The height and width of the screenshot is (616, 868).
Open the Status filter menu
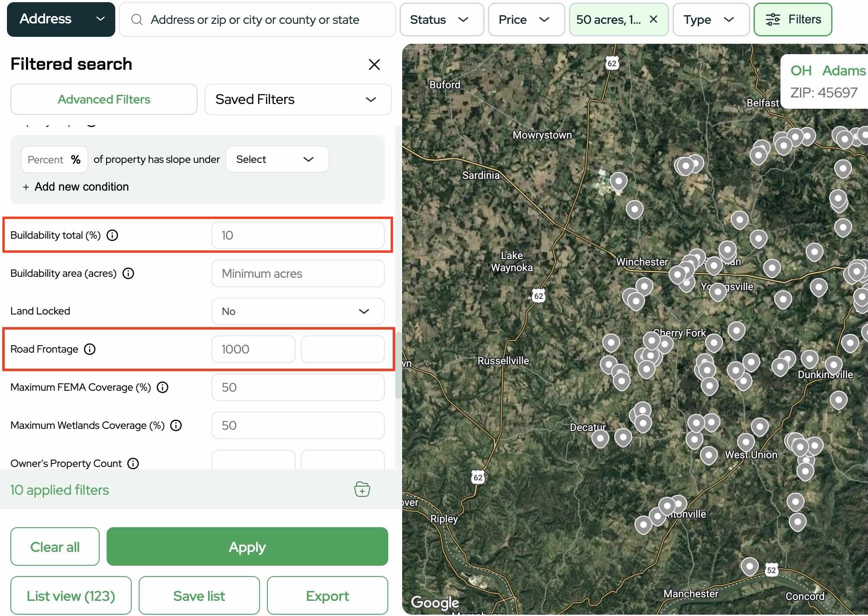[441, 19]
